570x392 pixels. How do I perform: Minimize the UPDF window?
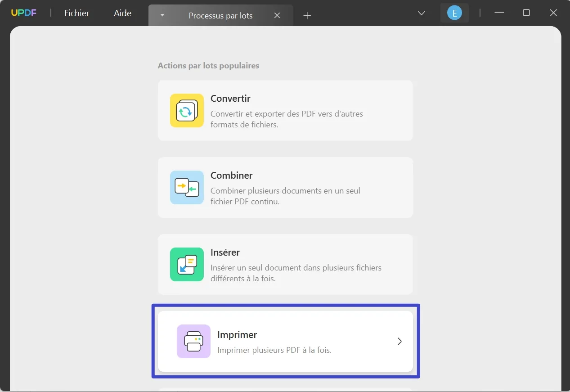pos(499,13)
